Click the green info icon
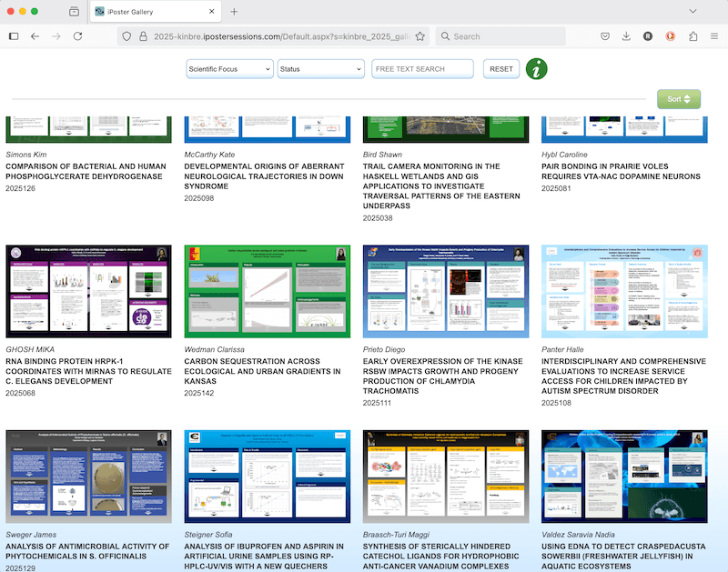The image size is (728, 572). point(537,68)
